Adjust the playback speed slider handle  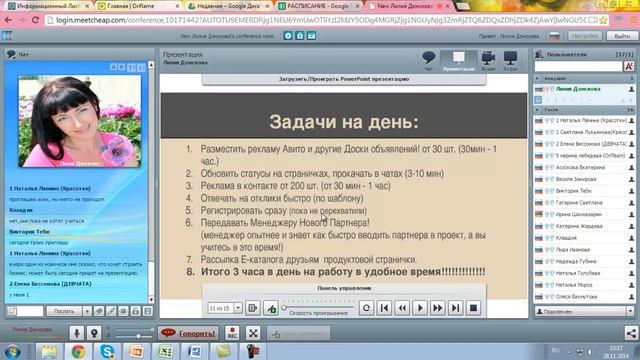pyautogui.click(x=284, y=308)
